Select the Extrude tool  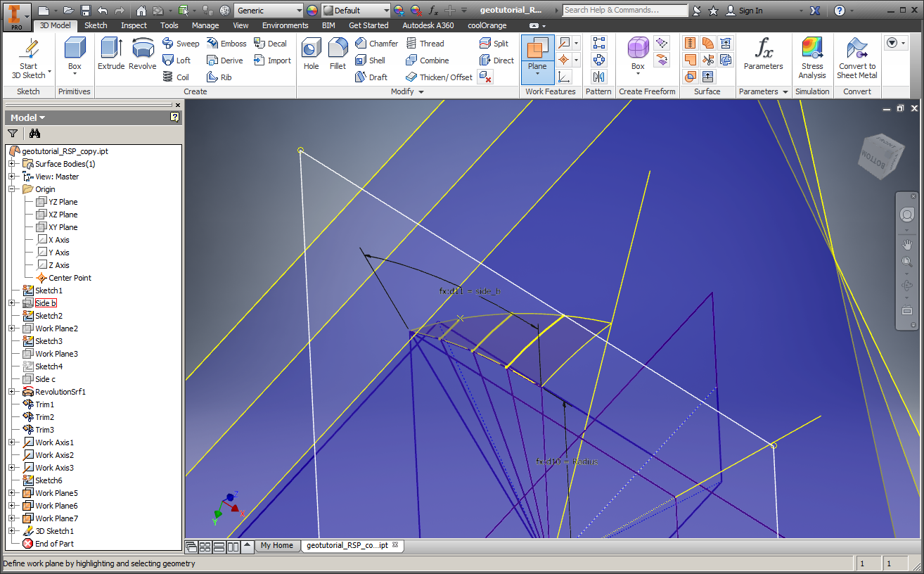pos(111,54)
